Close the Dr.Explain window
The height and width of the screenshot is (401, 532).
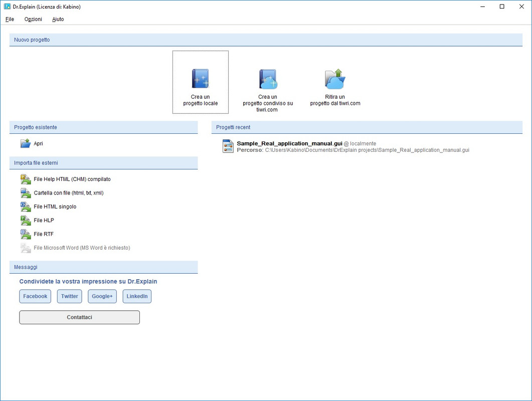click(521, 7)
